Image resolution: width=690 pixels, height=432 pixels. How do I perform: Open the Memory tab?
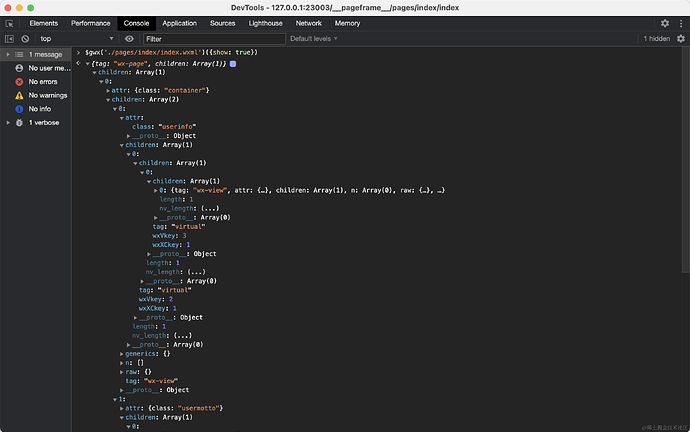(x=347, y=23)
